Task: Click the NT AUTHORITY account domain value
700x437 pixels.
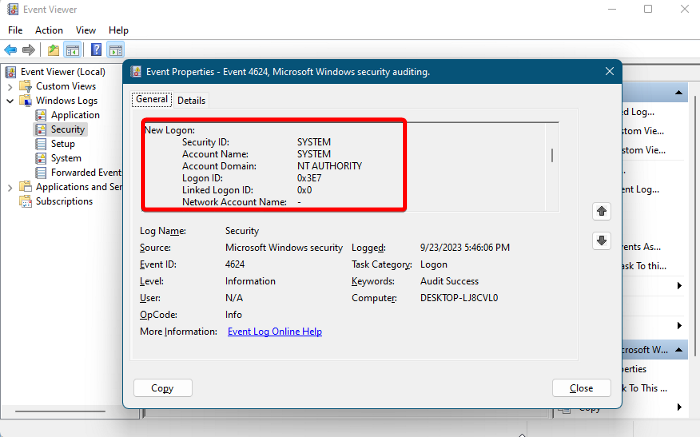Action: click(x=329, y=166)
